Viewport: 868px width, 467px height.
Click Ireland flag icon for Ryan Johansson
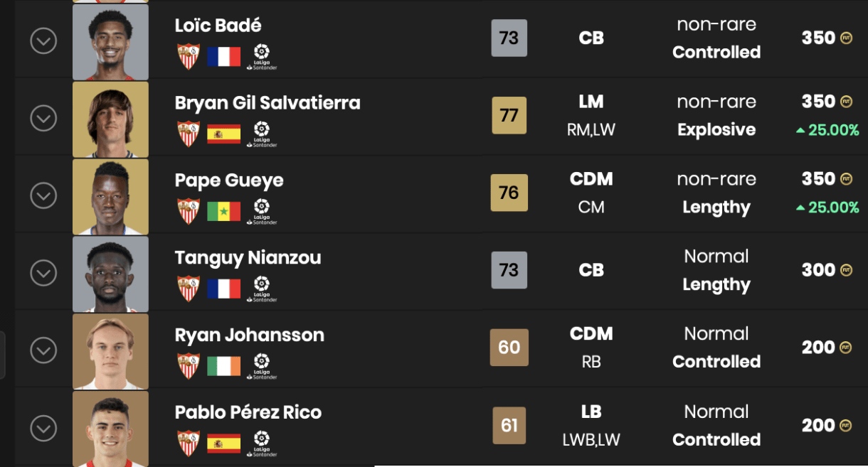click(223, 366)
